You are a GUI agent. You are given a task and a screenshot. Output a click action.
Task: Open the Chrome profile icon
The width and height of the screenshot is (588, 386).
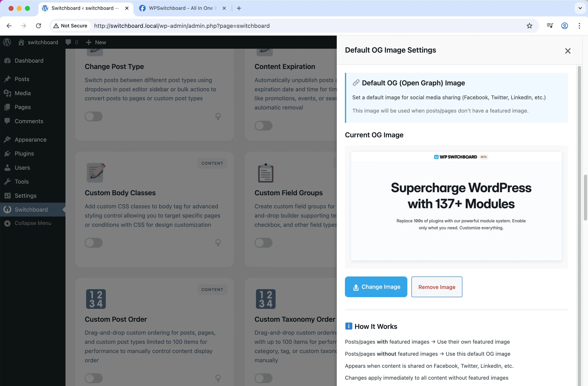[564, 26]
